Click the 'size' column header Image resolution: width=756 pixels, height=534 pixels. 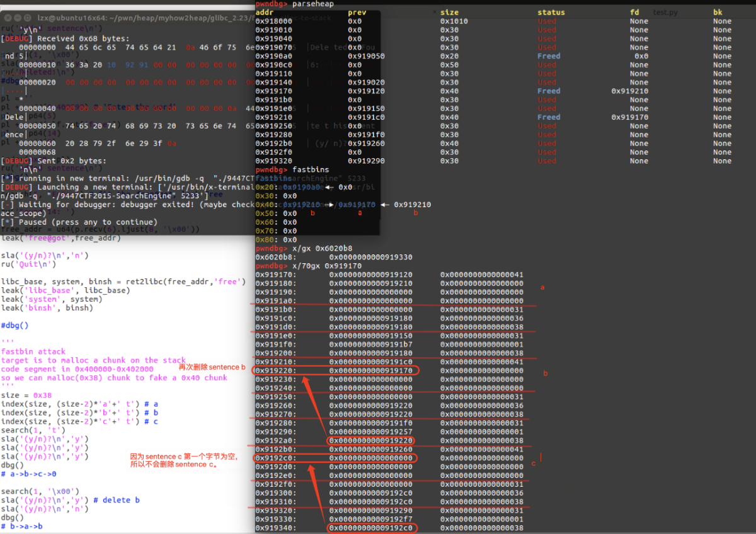point(449,13)
